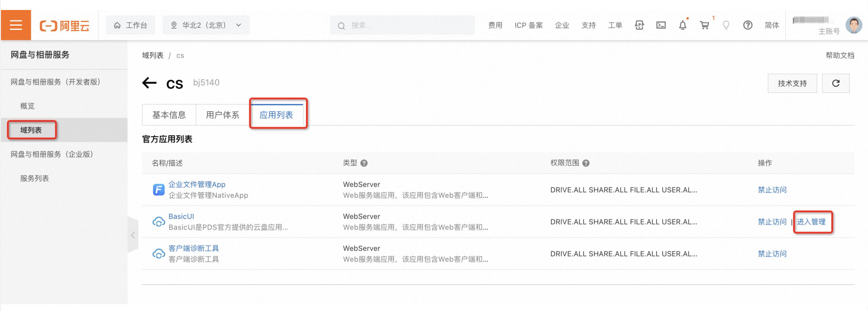Select 概览 in the sidebar
The image size is (868, 311).
27,106
